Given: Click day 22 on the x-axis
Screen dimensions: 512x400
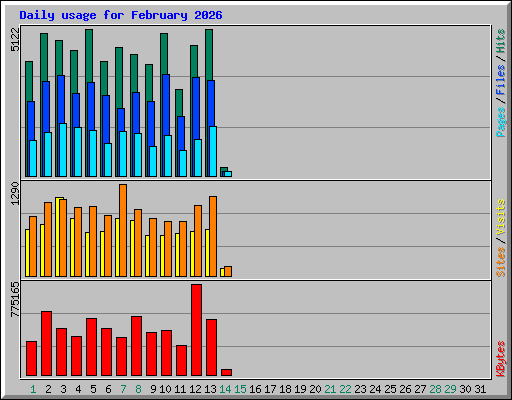Looking at the screenshot, I should pyautogui.click(x=345, y=389).
